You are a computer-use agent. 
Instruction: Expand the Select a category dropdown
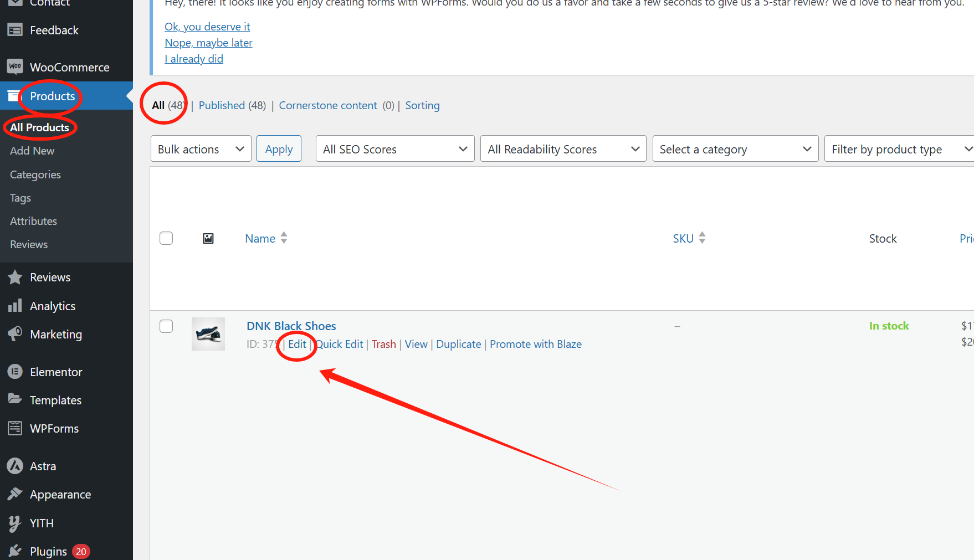735,148
